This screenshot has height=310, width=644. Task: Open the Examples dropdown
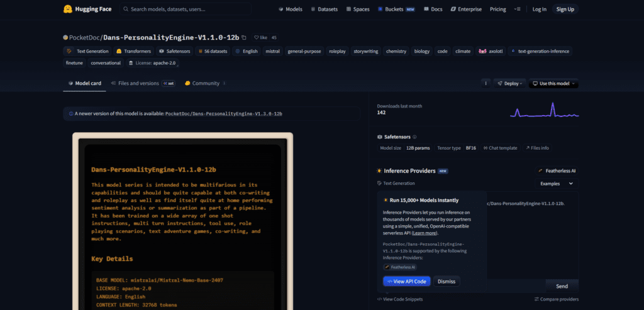(557, 184)
